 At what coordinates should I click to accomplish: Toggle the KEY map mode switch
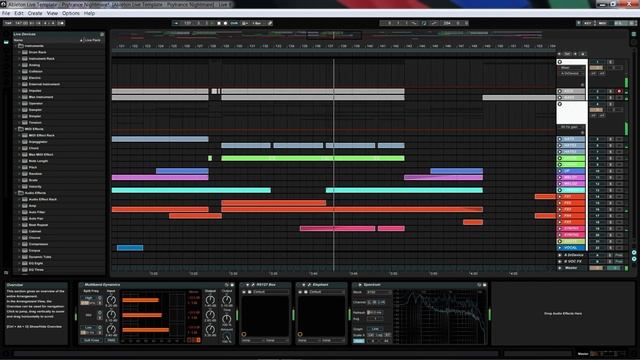pyautogui.click(x=588, y=23)
